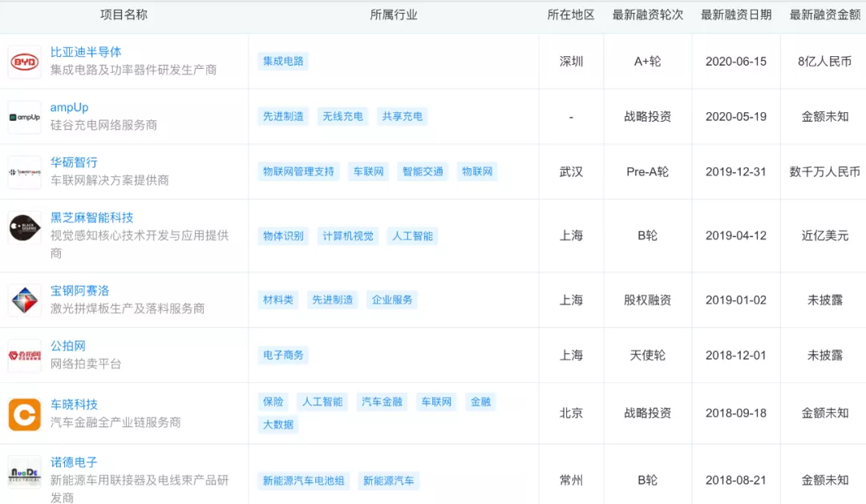Click the BYD company logo
Image resolution: width=866 pixels, height=504 pixels.
pyautogui.click(x=24, y=62)
